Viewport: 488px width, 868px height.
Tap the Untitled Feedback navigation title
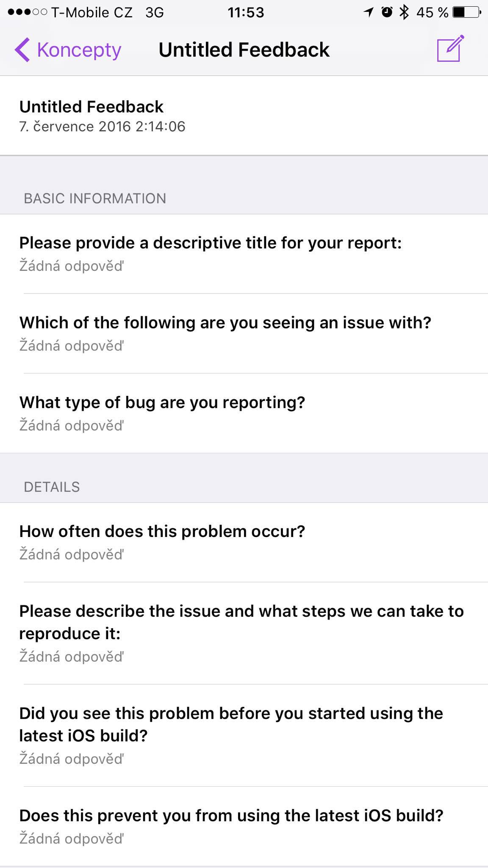click(244, 50)
